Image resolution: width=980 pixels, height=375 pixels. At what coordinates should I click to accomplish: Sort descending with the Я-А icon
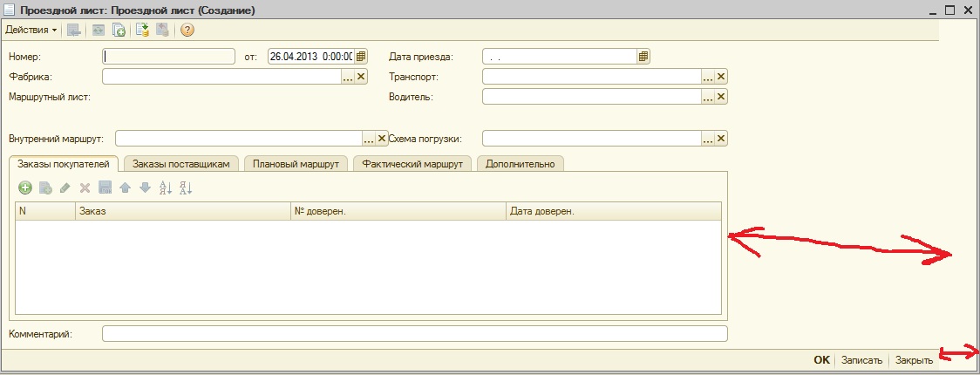click(x=185, y=187)
